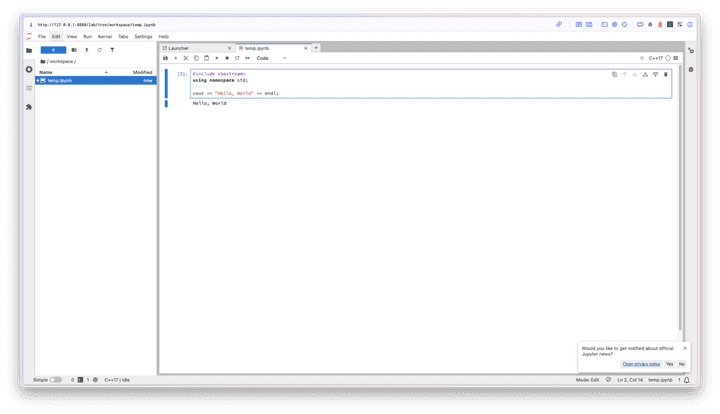Restart the kernel using the refresh icon in the notebook toolbar
Image resolution: width=720 pixels, height=414 pixels.
[237, 58]
